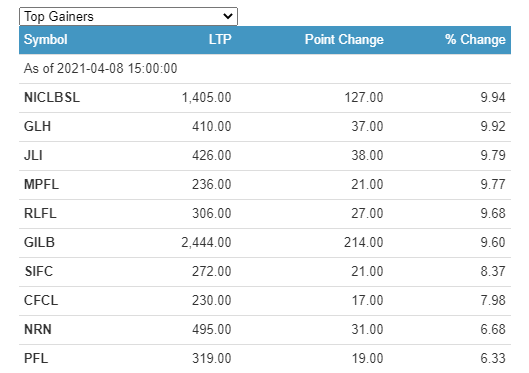Click PFL's percent change 6.33
This screenshot has height=373, width=529.
coord(493,358)
